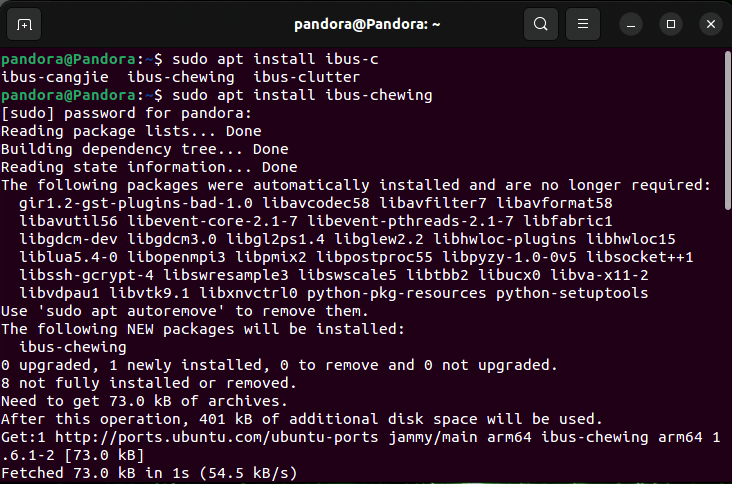Viewport: 732px width, 484px height.
Task: Open the terminal search icon
Action: (541, 24)
